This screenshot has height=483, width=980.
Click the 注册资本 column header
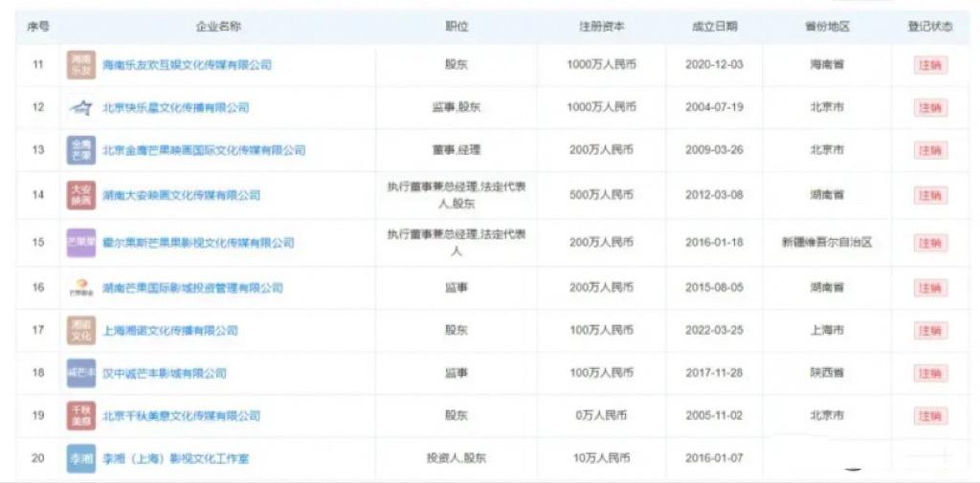tap(600, 26)
